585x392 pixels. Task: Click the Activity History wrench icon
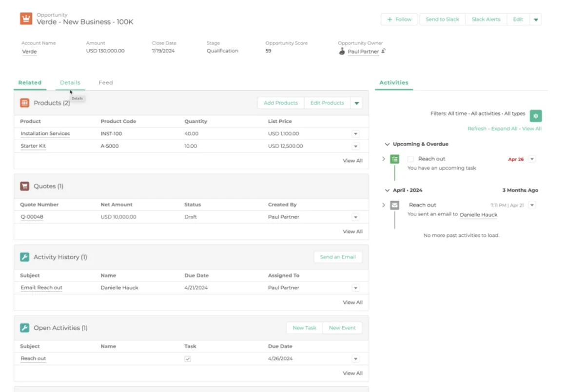coord(24,257)
